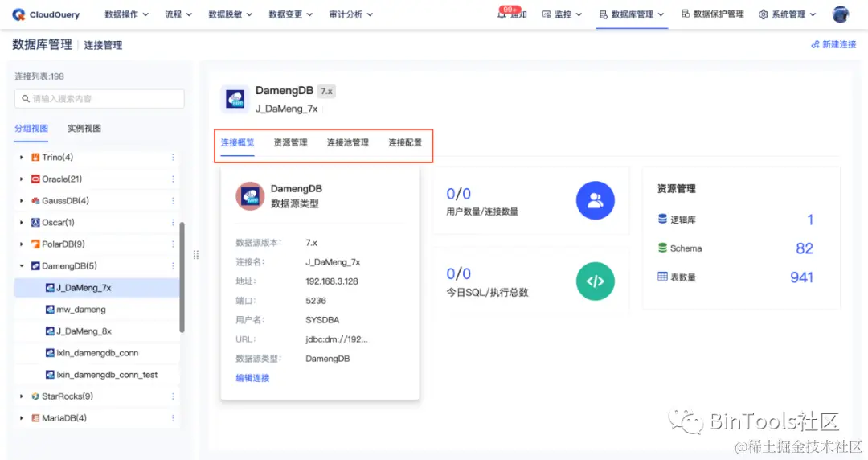Open the DamengDB group options dots
The width and height of the screenshot is (868, 460).
[x=173, y=266]
